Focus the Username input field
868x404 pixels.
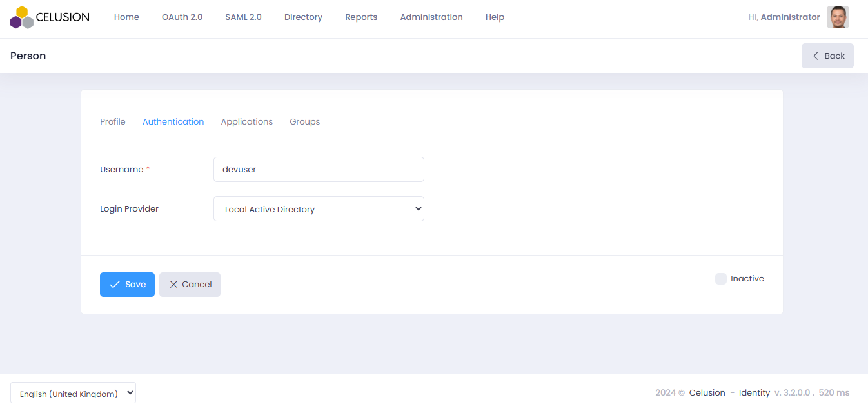pyautogui.click(x=319, y=169)
